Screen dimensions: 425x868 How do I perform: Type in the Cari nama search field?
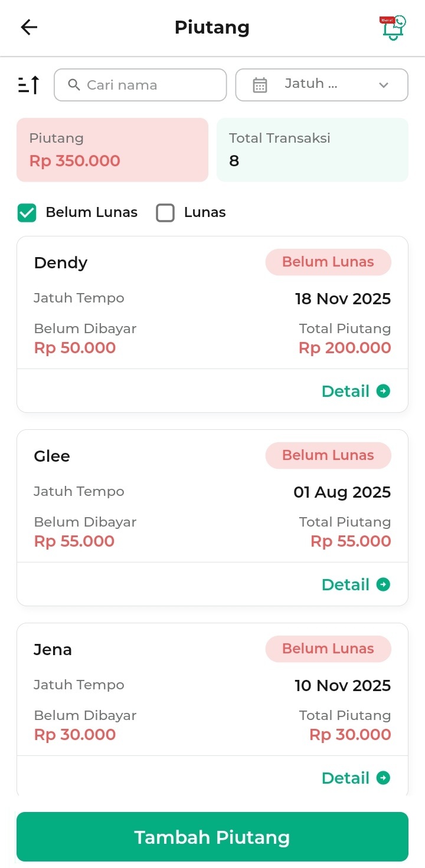click(x=148, y=85)
